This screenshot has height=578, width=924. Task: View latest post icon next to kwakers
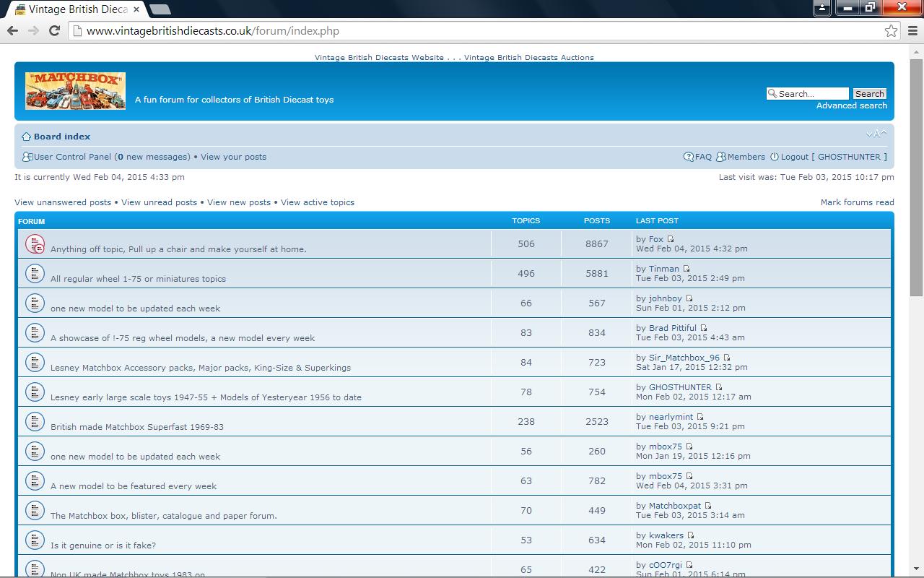(x=691, y=535)
